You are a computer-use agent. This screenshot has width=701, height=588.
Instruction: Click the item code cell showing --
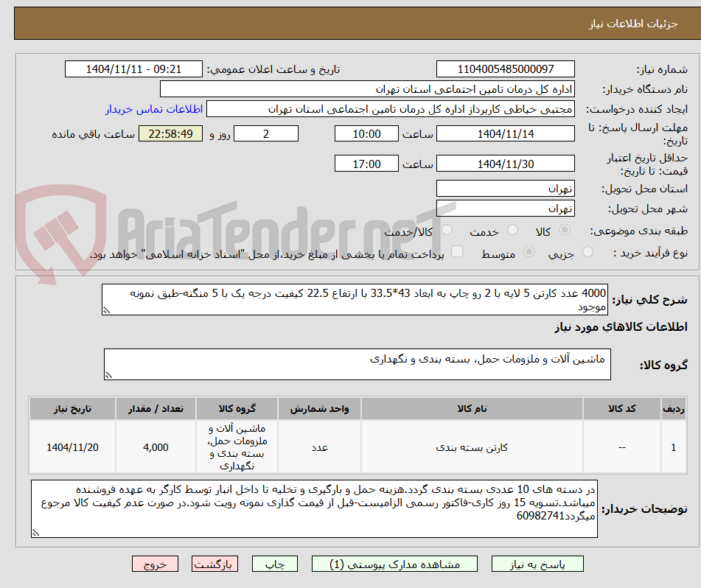pos(622,447)
